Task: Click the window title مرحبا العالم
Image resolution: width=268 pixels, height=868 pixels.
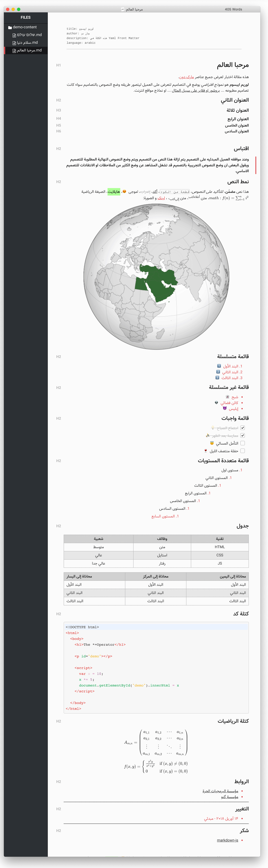Action: 135,9
